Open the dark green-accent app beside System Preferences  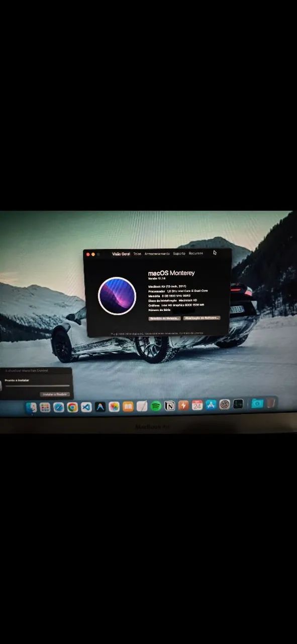pos(238,404)
